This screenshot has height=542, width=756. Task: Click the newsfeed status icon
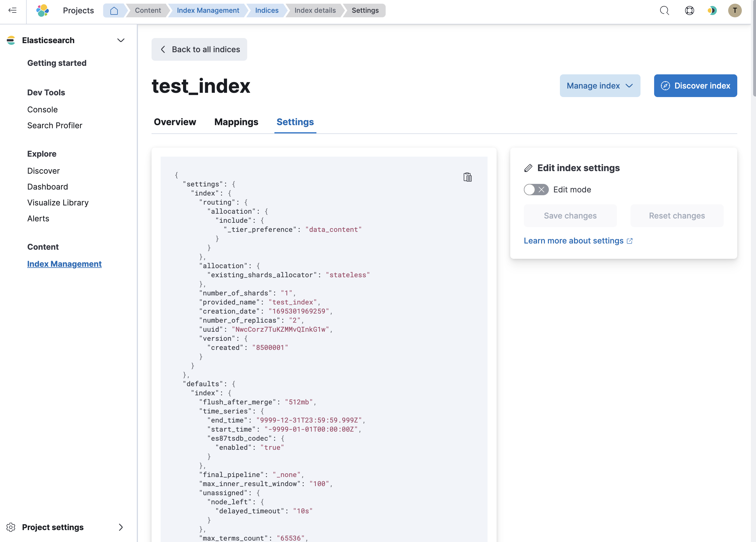coord(712,10)
